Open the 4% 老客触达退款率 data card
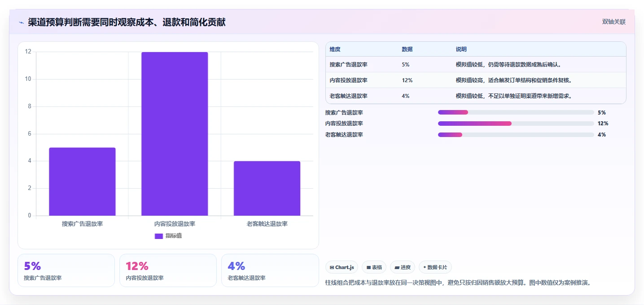The height and width of the screenshot is (305, 644). [270, 270]
